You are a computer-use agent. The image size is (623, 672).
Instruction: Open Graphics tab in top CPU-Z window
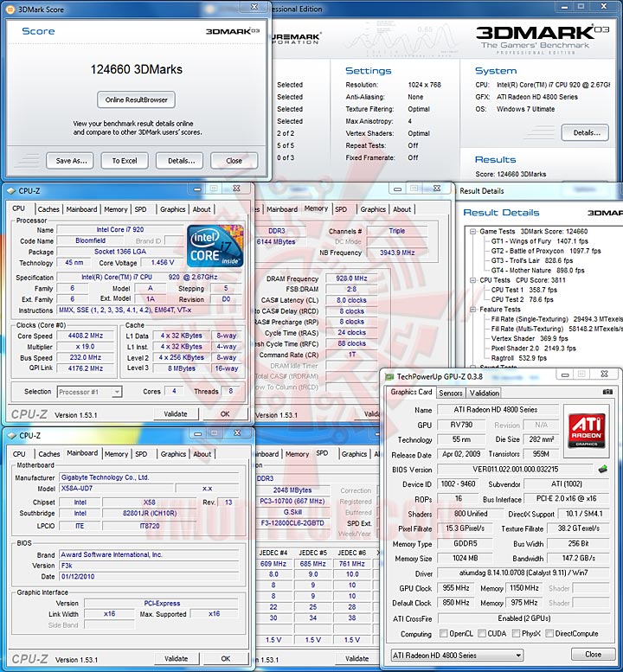[173, 209]
